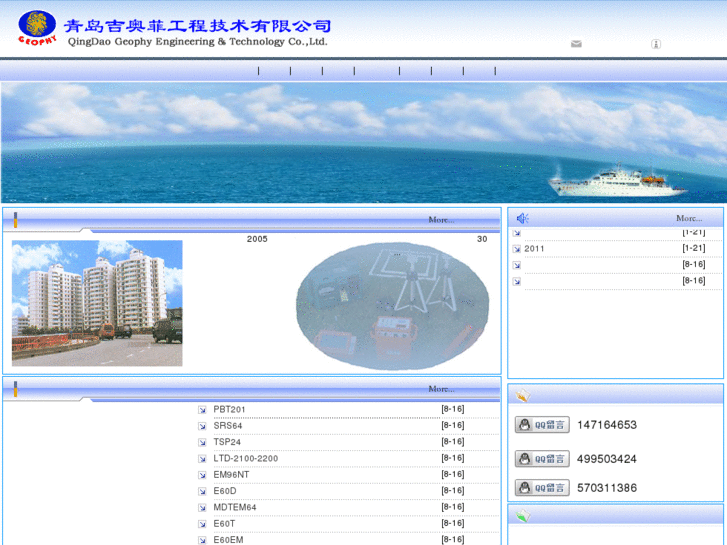Viewport: 727px width, 545px height.
Task: Click the arrow bullet icon beside the 2011 news item
Action: tap(517, 249)
